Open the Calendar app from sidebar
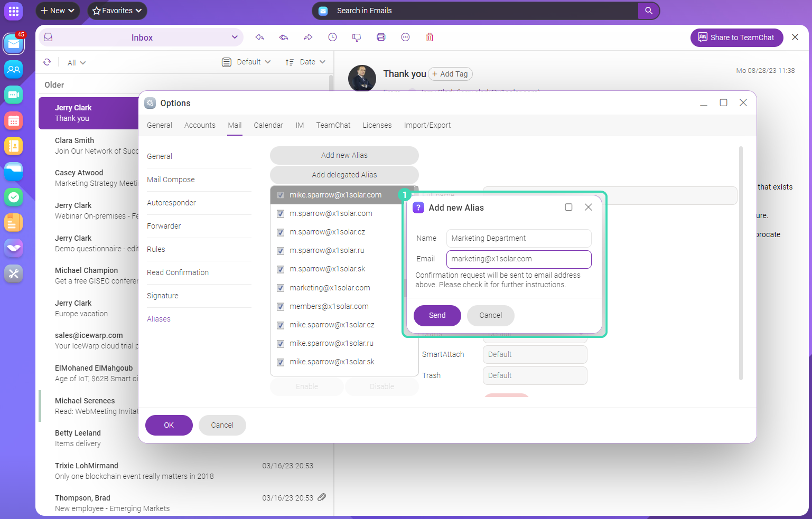This screenshot has width=812, height=519. (13, 120)
